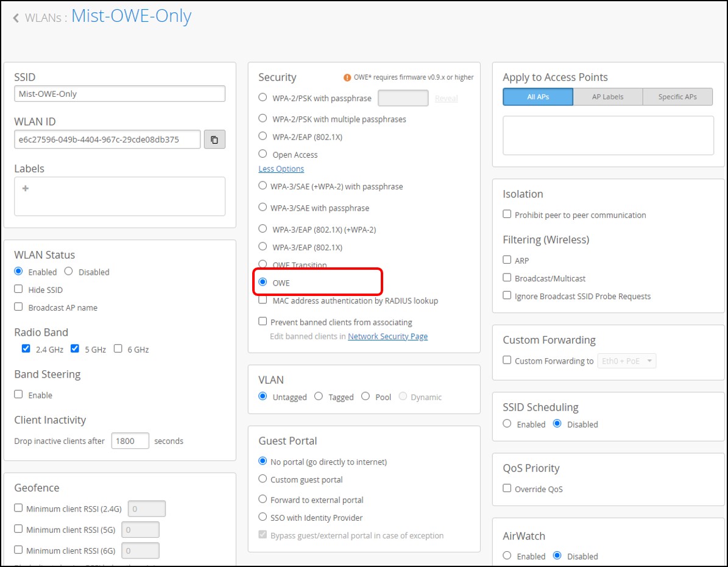
Task: Click the SSID name input field
Action: point(120,94)
